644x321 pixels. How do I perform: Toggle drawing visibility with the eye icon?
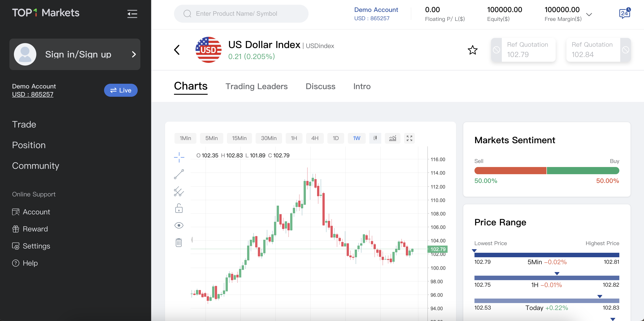pyautogui.click(x=179, y=225)
